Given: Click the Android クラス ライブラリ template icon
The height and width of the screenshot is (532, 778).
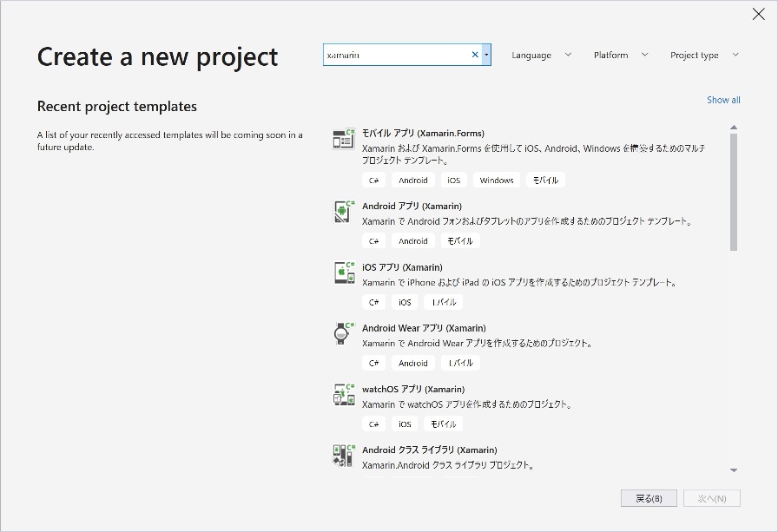Looking at the screenshot, I should point(344,455).
